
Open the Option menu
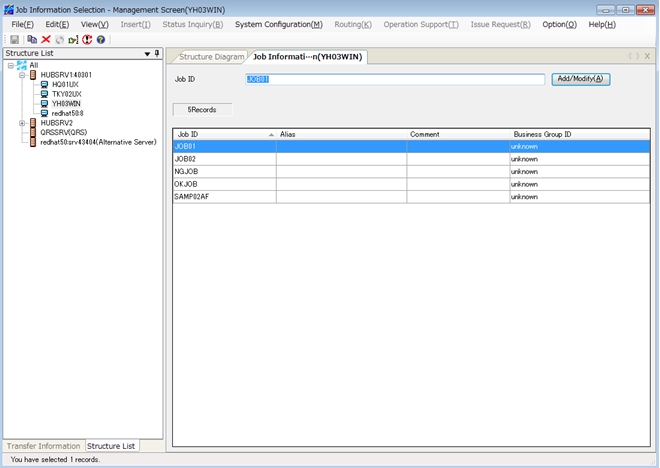tap(559, 24)
